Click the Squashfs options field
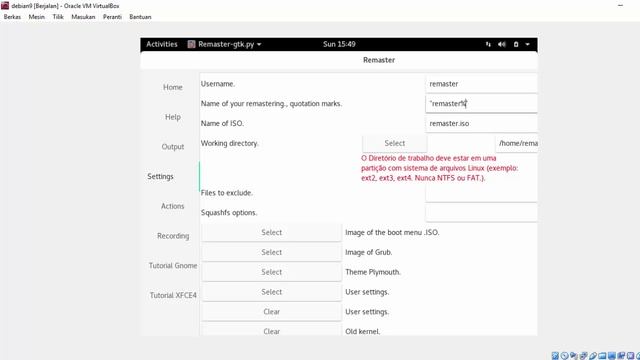 point(481,213)
